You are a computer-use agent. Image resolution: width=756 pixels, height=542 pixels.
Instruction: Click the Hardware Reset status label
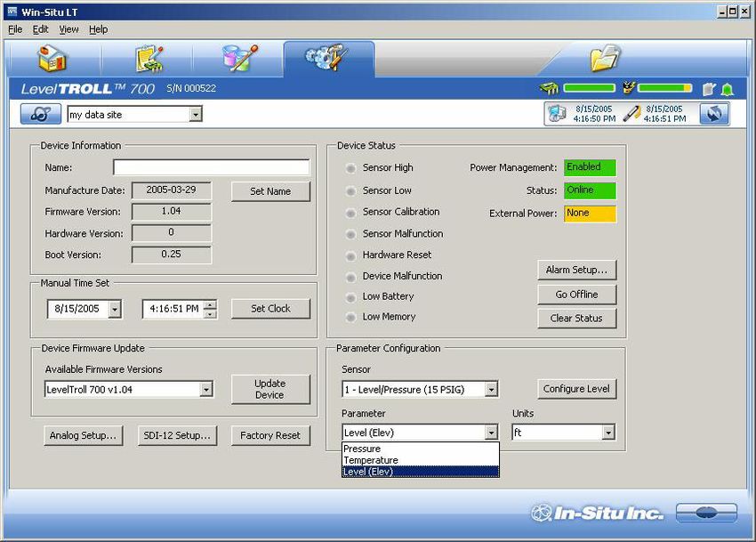click(x=397, y=255)
